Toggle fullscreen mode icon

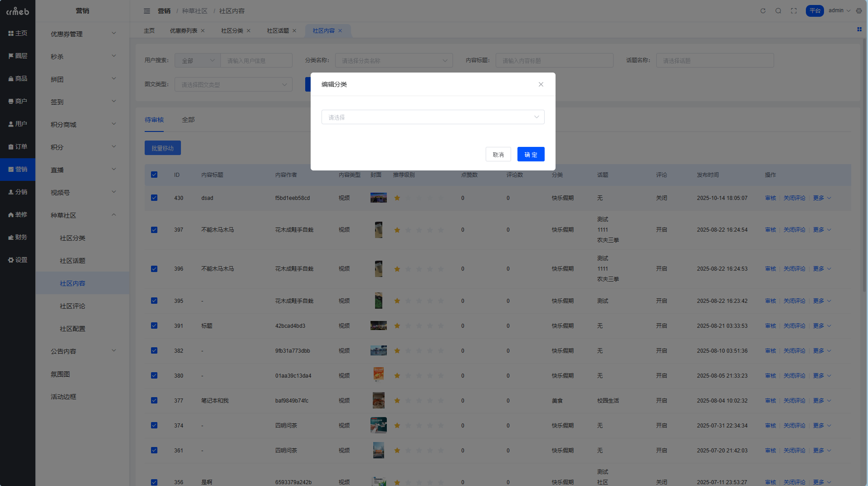(794, 11)
